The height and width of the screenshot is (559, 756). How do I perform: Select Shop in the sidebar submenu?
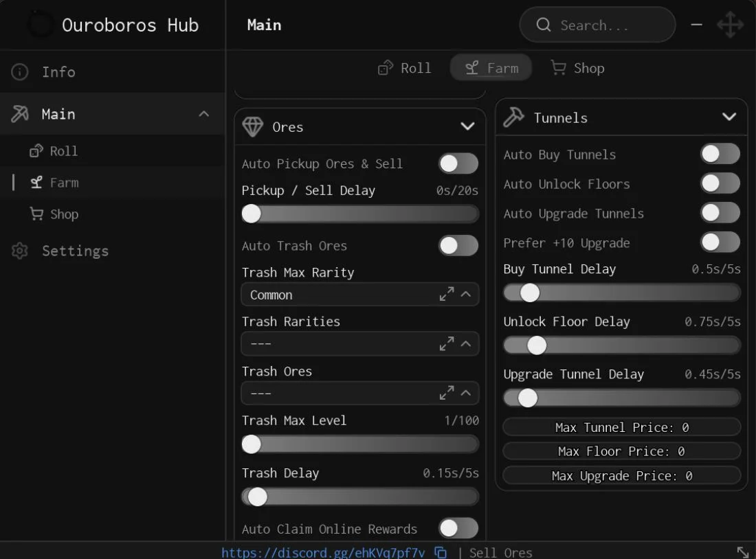pyautogui.click(x=112, y=214)
